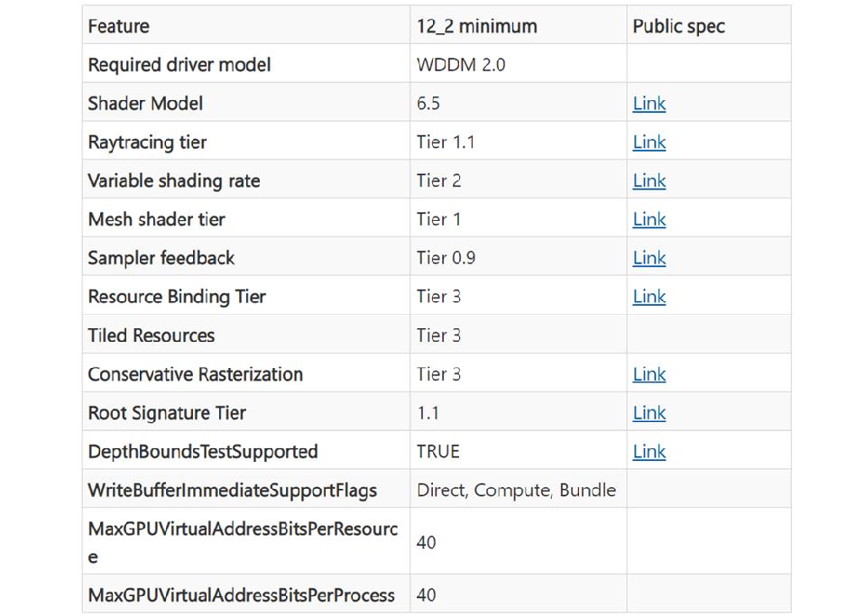865x616 pixels.
Task: Visit the Sampler feedback spec link
Action: click(x=649, y=259)
